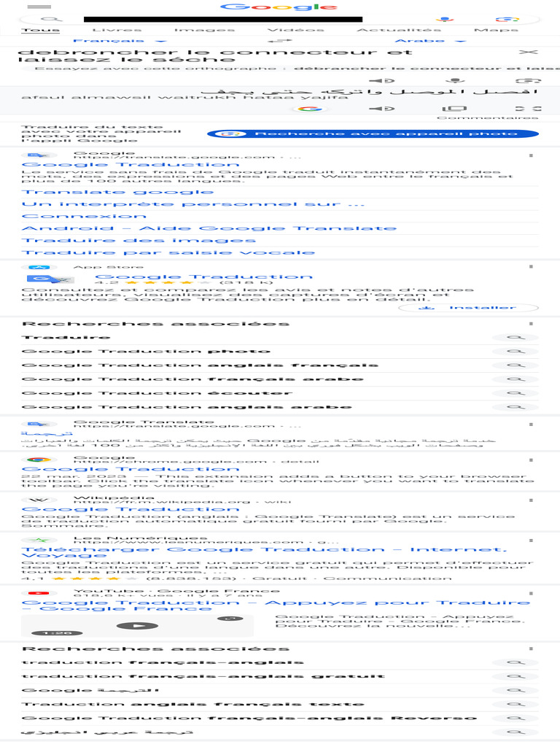
Task: Open the source language Français dropdown
Action: [120, 41]
